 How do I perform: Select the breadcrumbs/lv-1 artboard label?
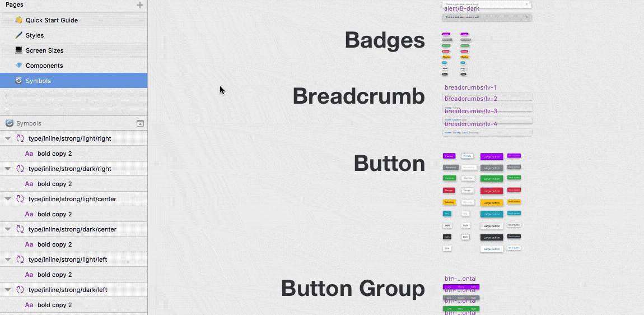(470, 87)
